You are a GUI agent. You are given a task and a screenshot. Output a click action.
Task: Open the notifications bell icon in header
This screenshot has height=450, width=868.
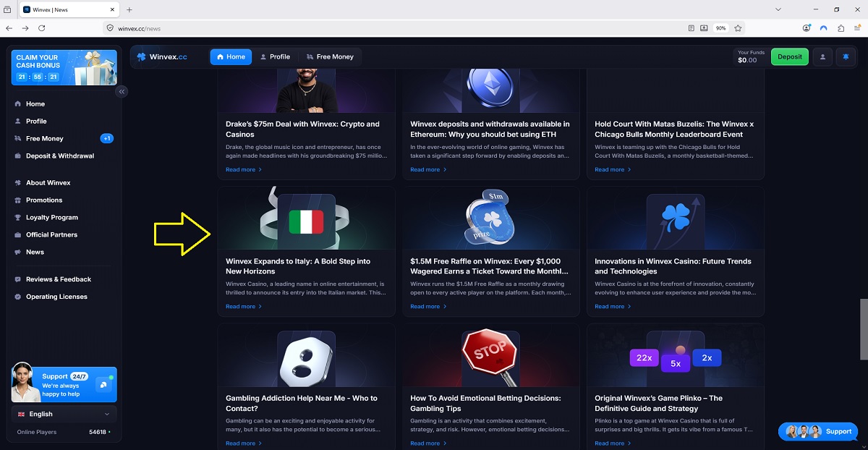click(x=846, y=56)
